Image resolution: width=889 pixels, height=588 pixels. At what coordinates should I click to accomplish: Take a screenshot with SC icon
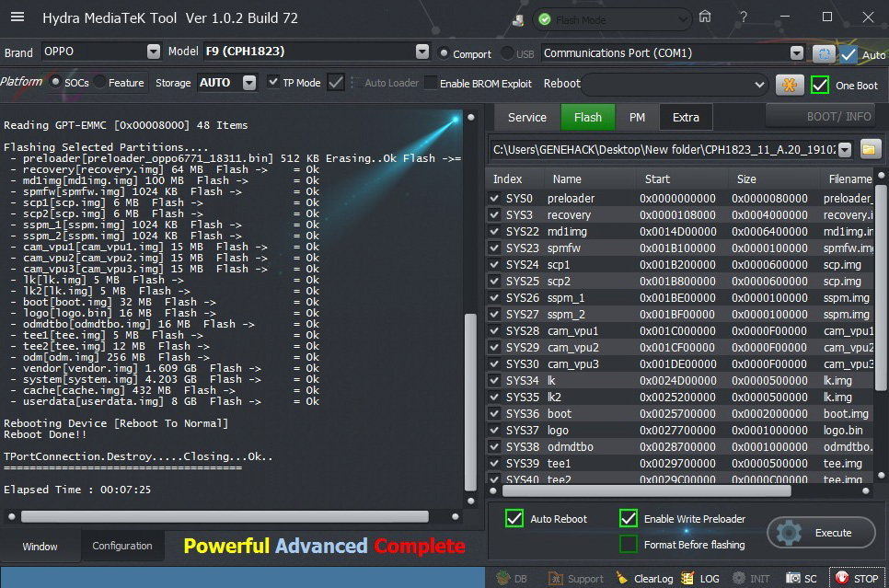coord(802,579)
